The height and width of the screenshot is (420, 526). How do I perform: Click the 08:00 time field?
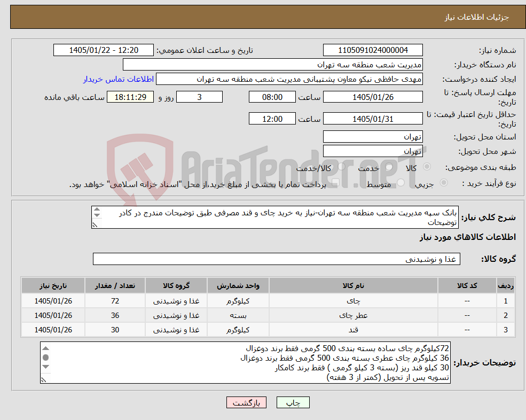pos(272,97)
